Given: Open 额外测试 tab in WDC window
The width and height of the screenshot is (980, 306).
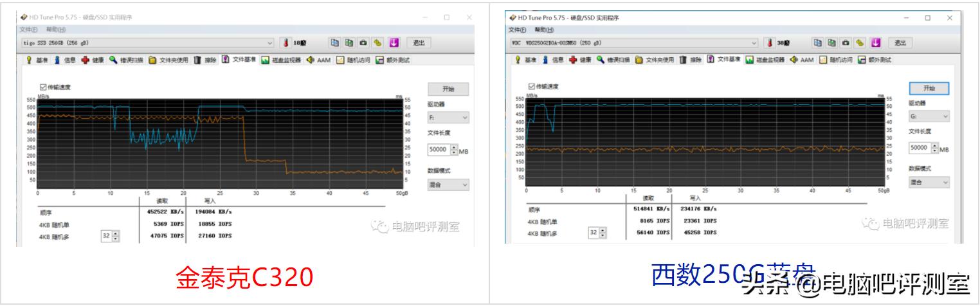Looking at the screenshot, I should 875,60.
